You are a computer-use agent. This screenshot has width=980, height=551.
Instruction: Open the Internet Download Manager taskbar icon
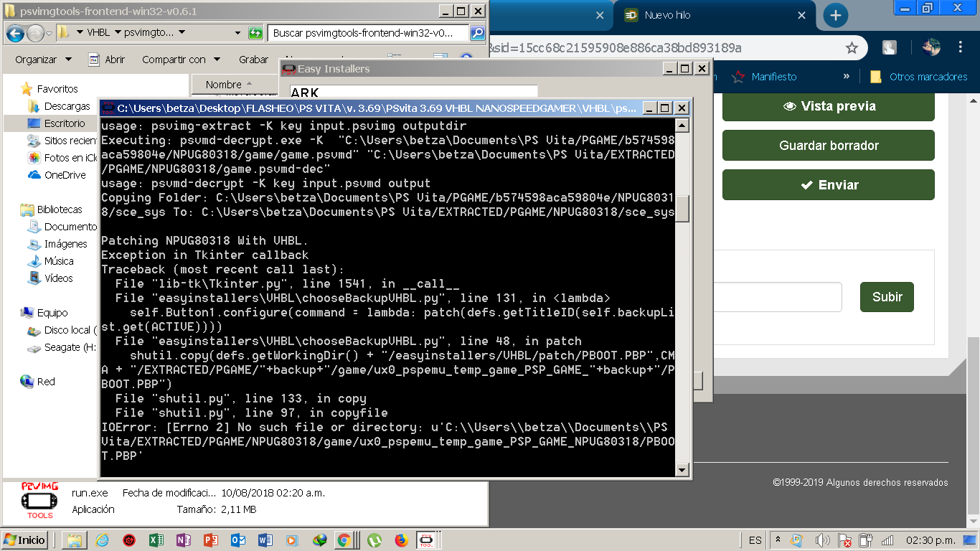[x=319, y=540]
